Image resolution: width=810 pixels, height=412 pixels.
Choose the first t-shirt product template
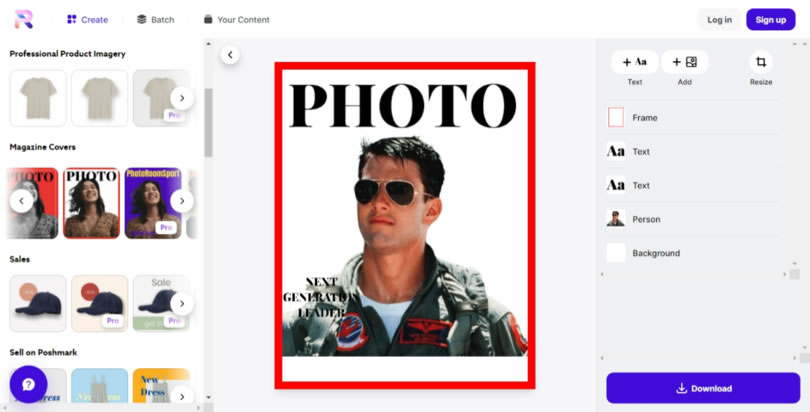[38, 98]
